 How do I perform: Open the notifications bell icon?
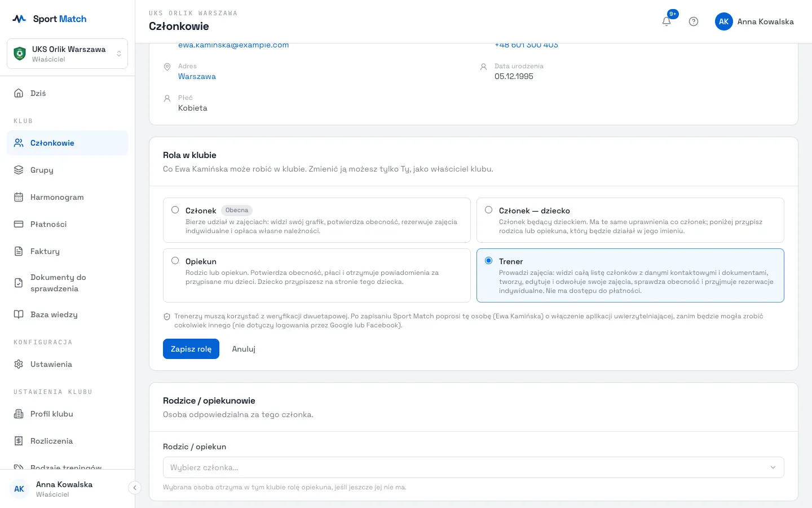(667, 21)
